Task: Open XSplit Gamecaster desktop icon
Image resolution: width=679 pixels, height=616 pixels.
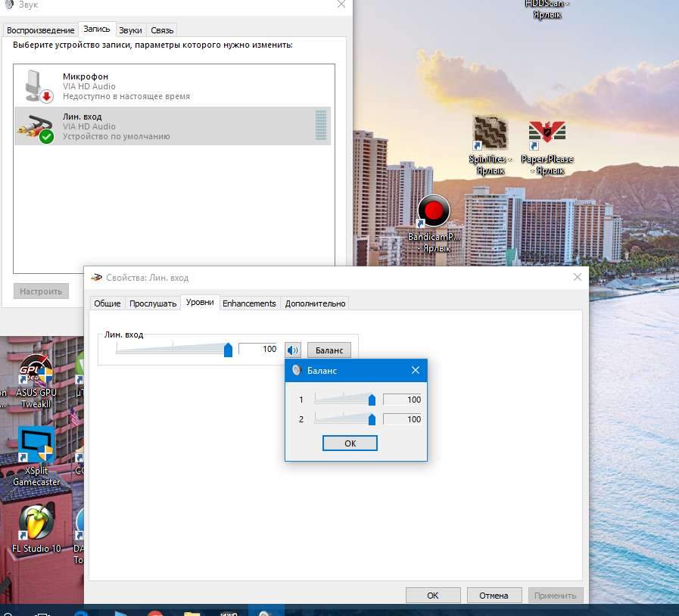Action: [36, 445]
